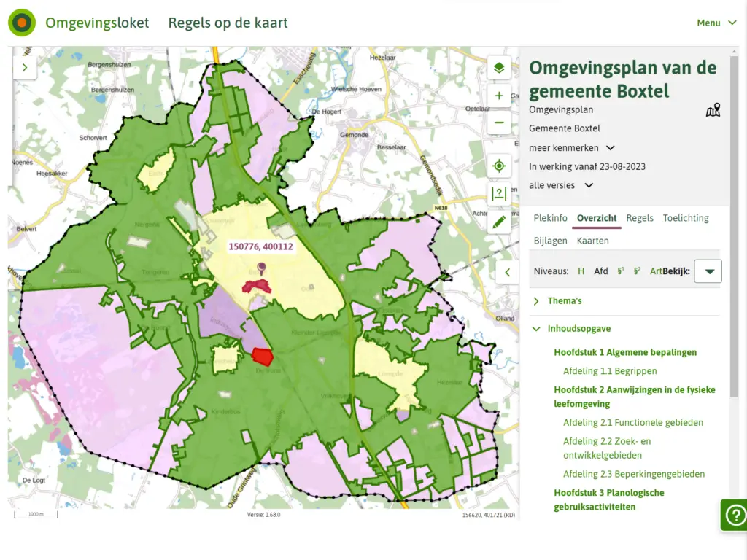Screen dimensions: 747x560
Task: Expand meer kenmerken details
Action: [572, 147]
